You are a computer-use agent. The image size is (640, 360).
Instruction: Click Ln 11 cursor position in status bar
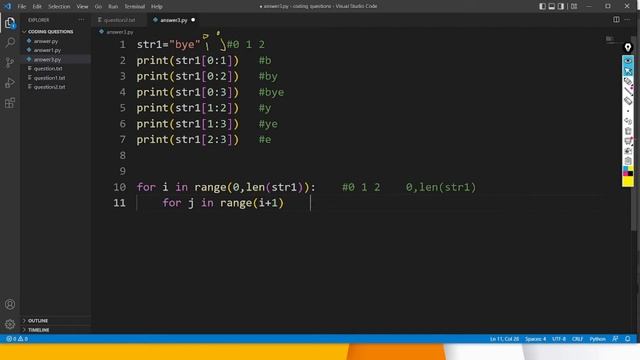pos(504,339)
